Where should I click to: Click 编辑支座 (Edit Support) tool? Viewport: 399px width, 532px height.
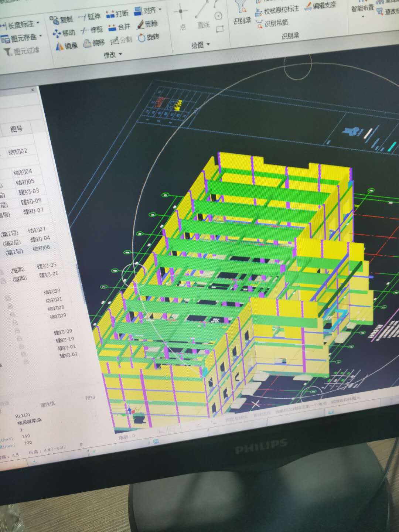click(320, 6)
